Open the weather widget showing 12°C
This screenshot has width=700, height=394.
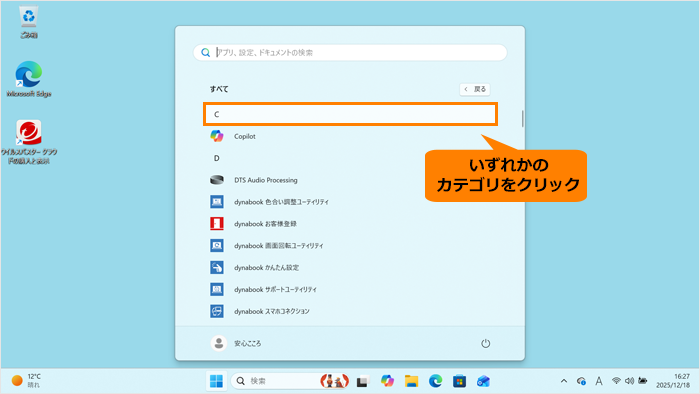click(26, 381)
